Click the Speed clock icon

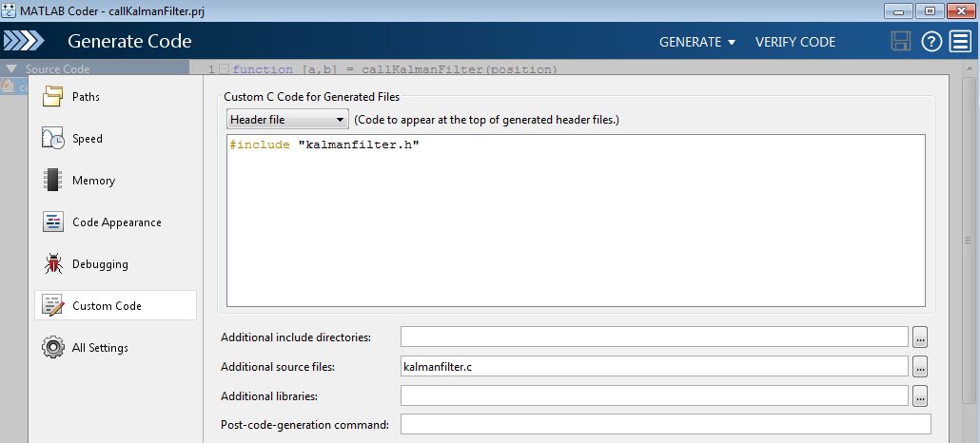(53, 139)
